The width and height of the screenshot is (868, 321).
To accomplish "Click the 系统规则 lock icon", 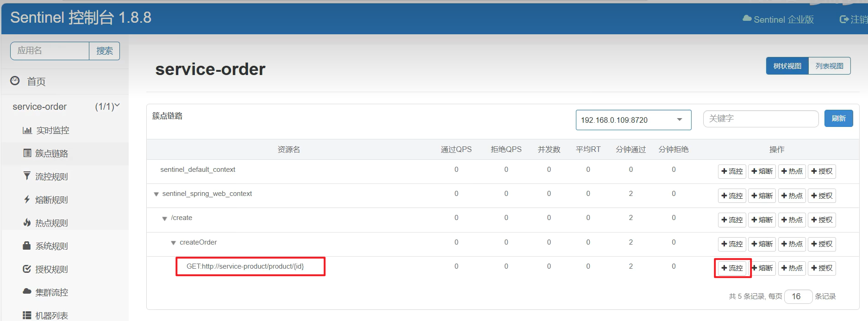I will [27, 245].
